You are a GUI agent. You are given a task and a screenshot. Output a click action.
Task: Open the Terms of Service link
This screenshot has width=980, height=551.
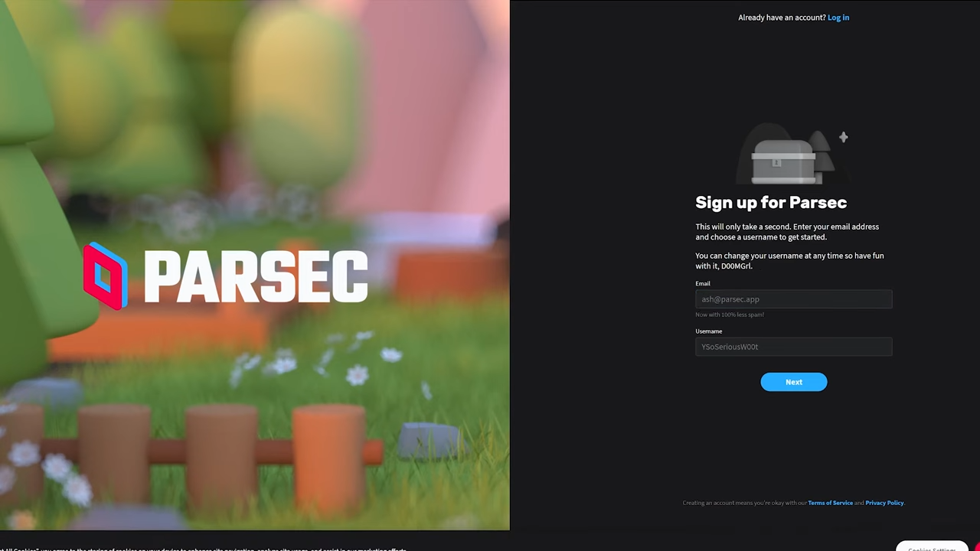pyautogui.click(x=830, y=503)
